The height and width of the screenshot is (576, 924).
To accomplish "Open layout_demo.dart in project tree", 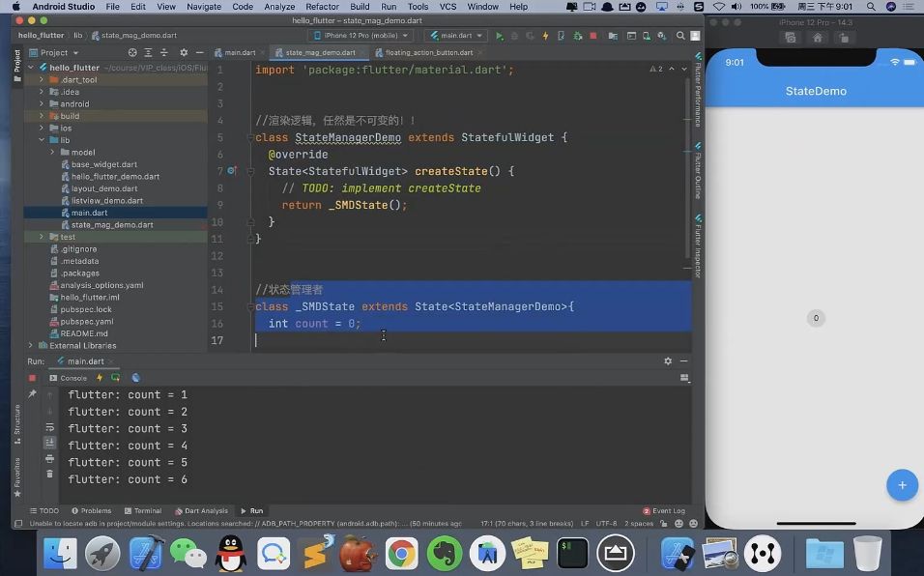I will pos(104,188).
